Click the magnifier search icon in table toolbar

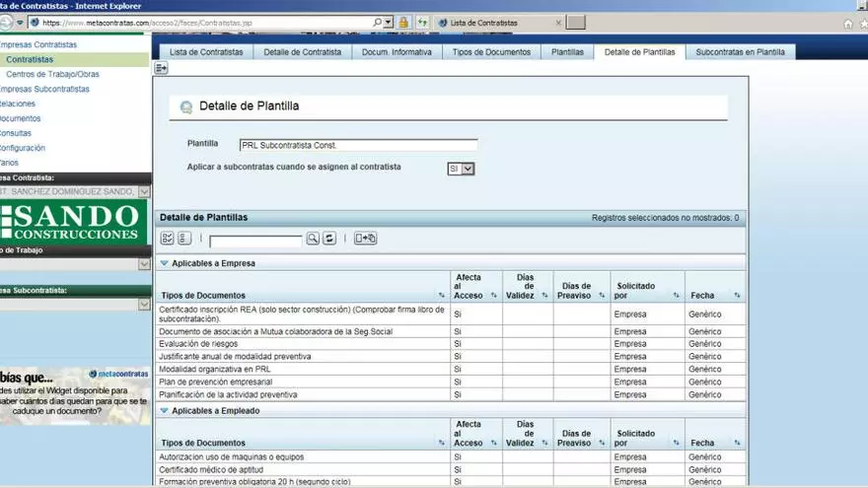(313, 239)
